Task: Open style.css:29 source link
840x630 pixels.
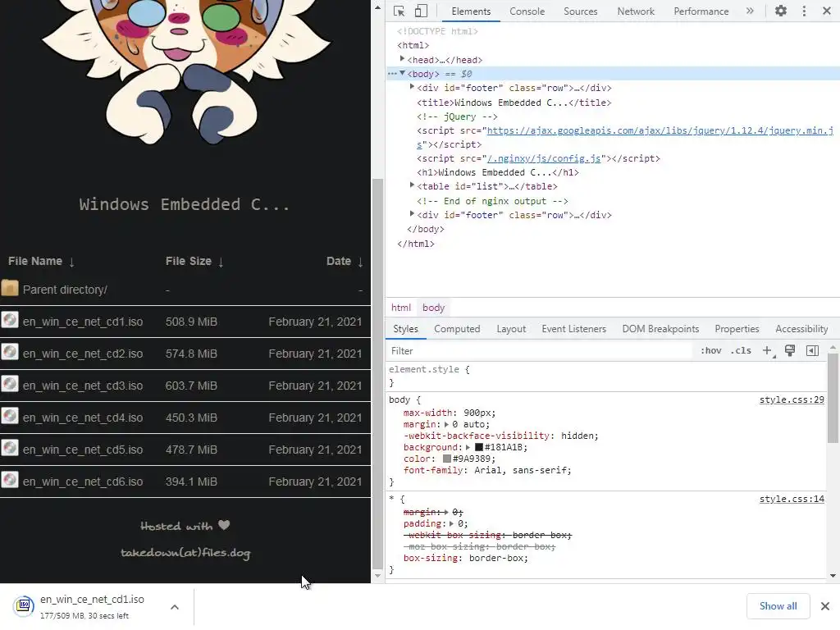Action: pos(792,399)
